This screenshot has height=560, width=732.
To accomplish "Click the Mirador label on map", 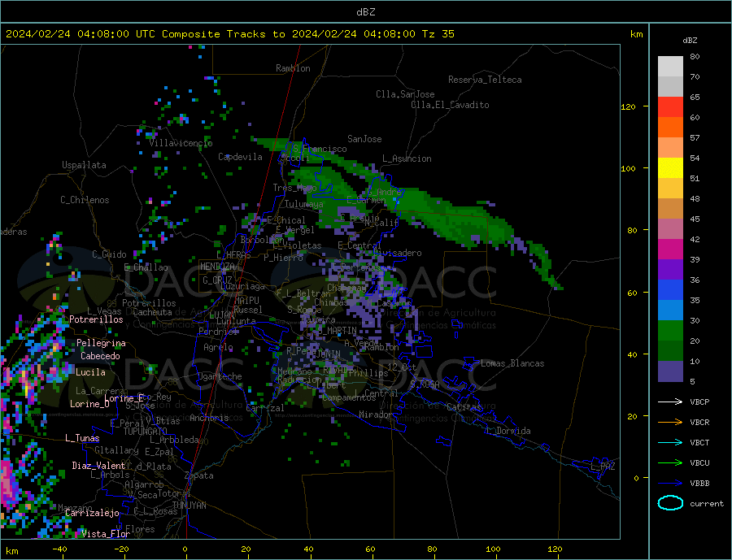I will pos(376,415).
